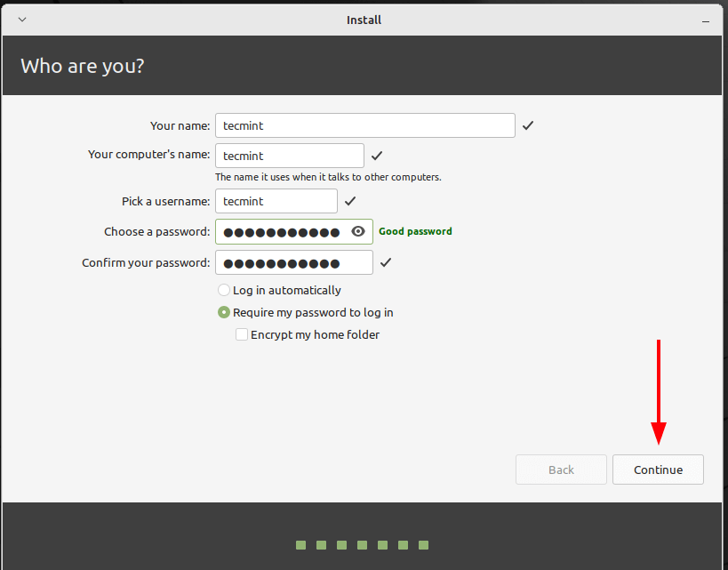Select Log in automatically option
Screen dimensions: 728x570
[224, 291]
